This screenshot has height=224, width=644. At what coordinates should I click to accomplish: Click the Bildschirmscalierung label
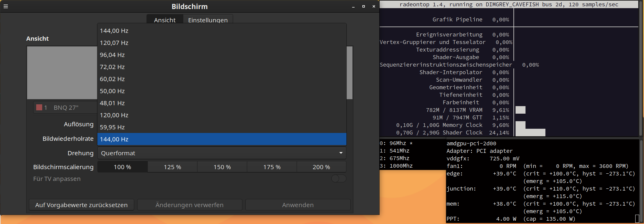63,167
